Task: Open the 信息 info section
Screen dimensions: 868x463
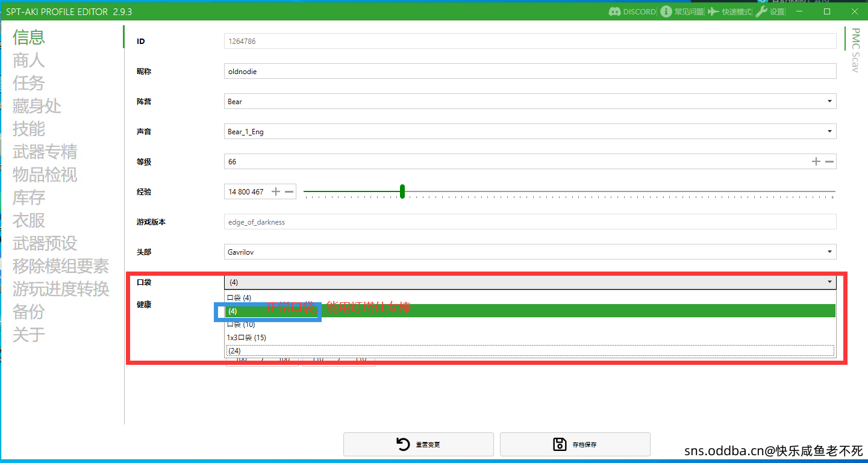Action: coord(29,37)
